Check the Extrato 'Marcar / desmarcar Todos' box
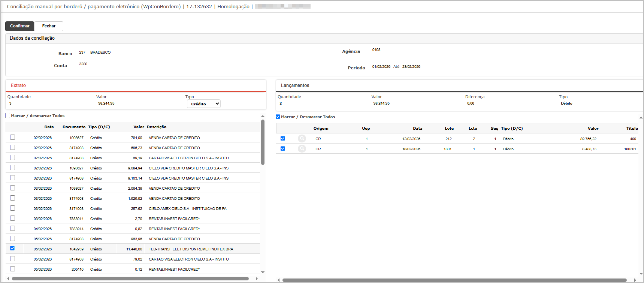This screenshot has height=283, width=644. point(8,115)
